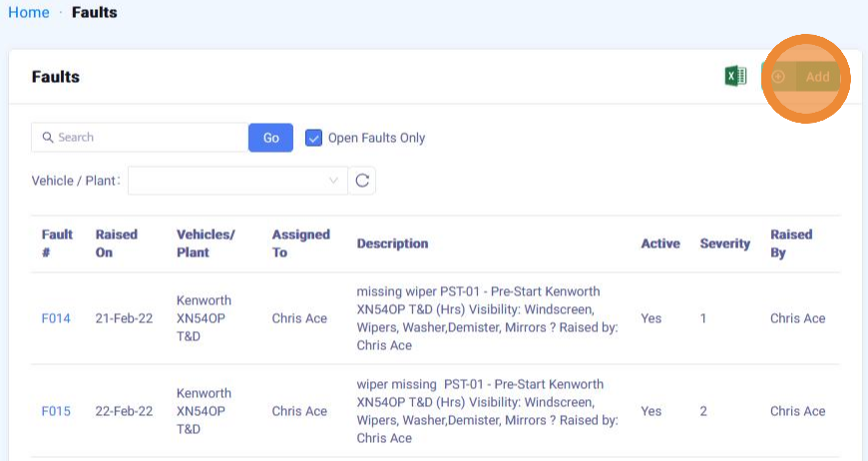The image size is (868, 461).
Task: Sort by the Description column header
Action: (x=392, y=243)
